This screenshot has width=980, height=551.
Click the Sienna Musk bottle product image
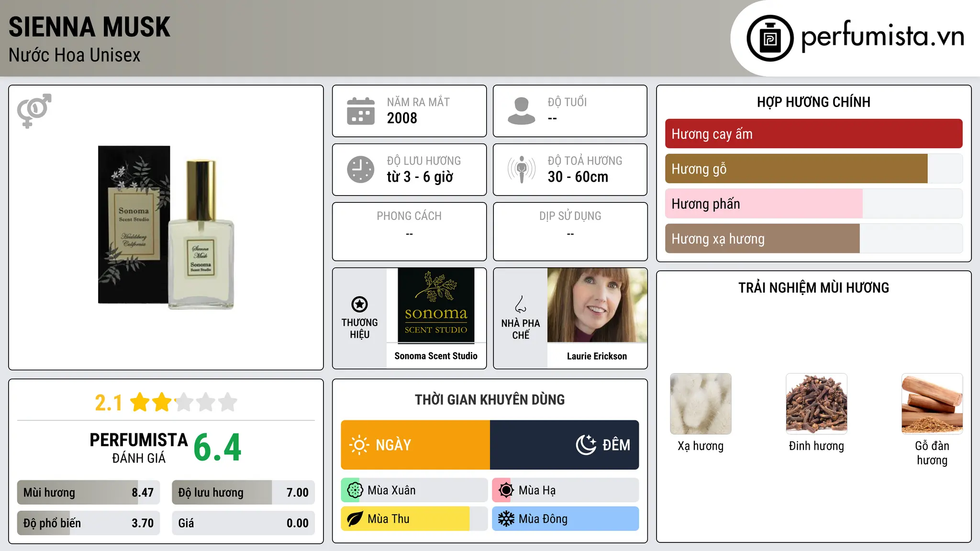(x=166, y=227)
